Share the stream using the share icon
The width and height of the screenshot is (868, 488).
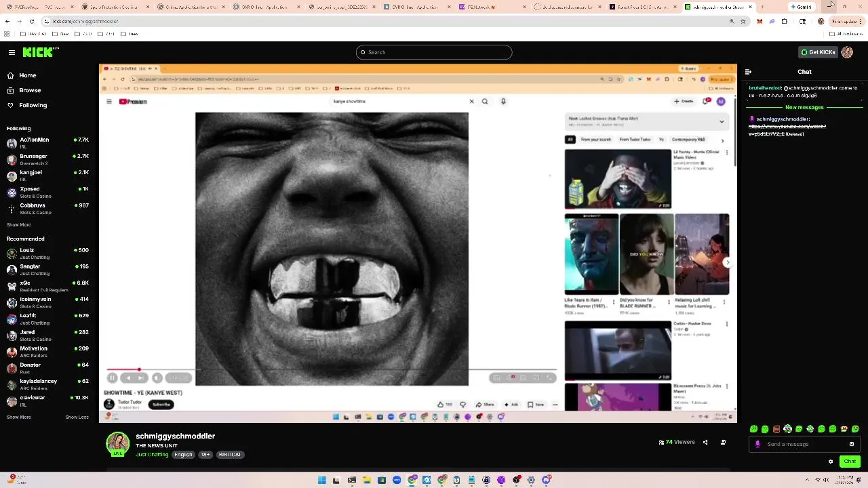pyautogui.click(x=705, y=443)
